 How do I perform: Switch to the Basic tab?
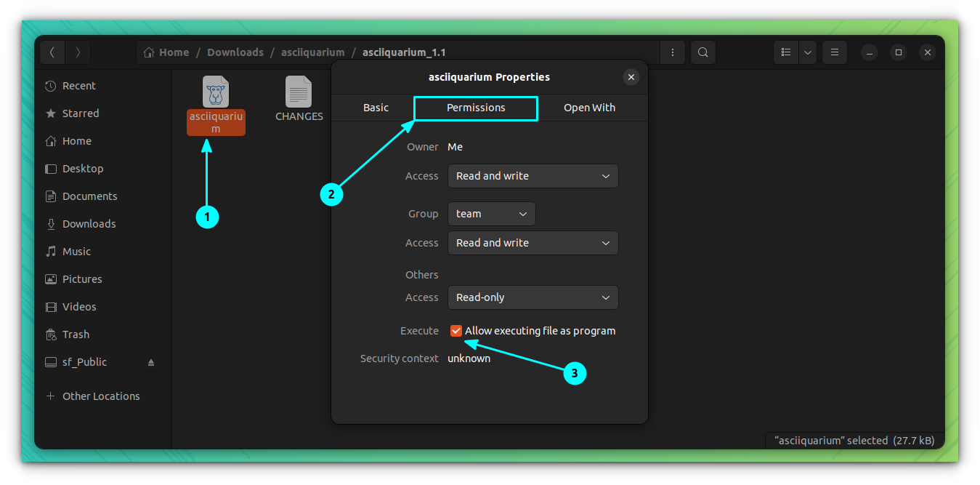click(375, 107)
